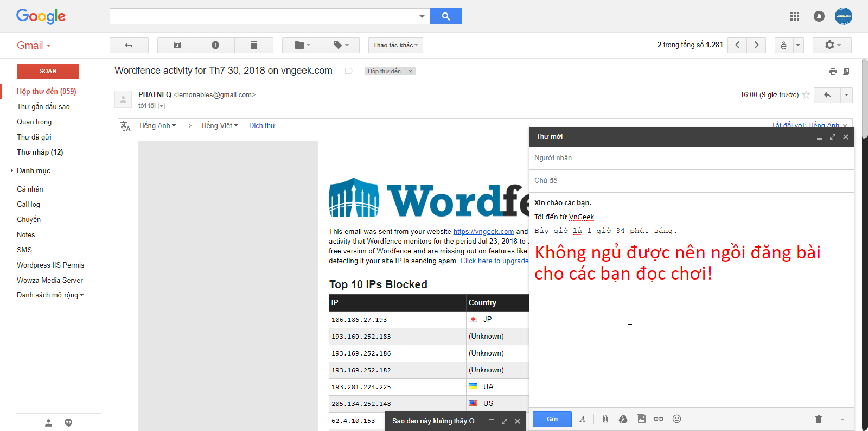Expand Danh sách mở rộng list

point(50,295)
